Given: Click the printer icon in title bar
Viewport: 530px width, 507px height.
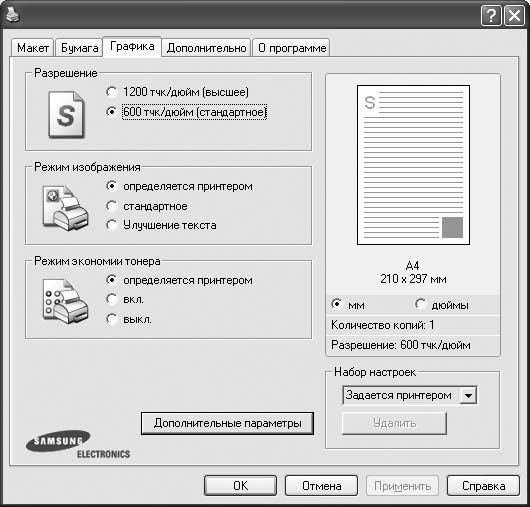Looking at the screenshot, I should point(13,15).
